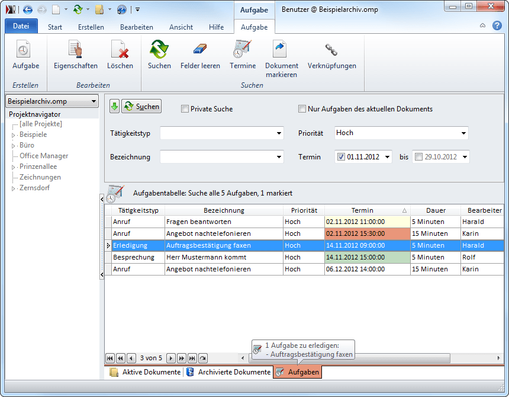
Task: Open the Datei menu
Action: tap(21, 26)
